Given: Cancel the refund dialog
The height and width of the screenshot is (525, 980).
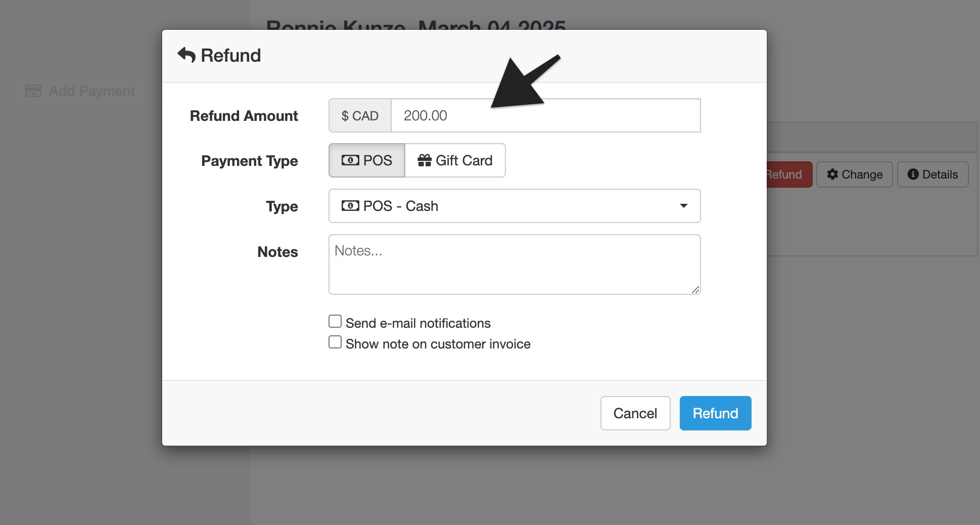Looking at the screenshot, I should 635,413.
